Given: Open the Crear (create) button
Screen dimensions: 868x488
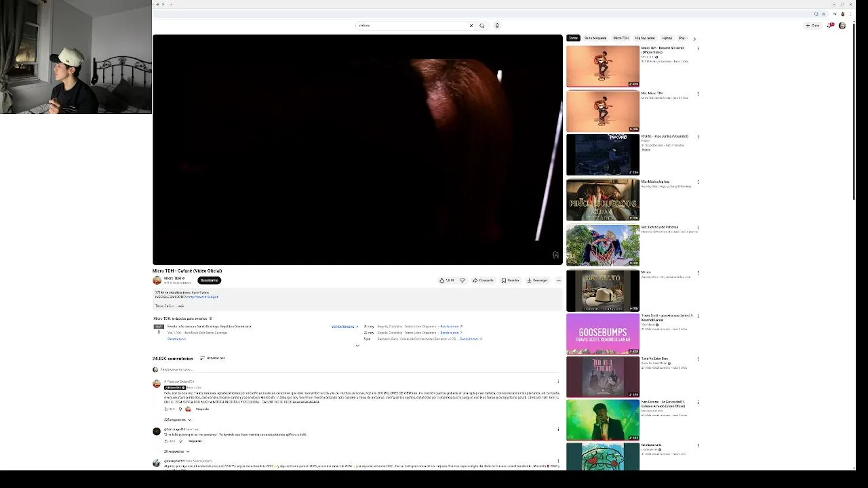Looking at the screenshot, I should click(812, 26).
